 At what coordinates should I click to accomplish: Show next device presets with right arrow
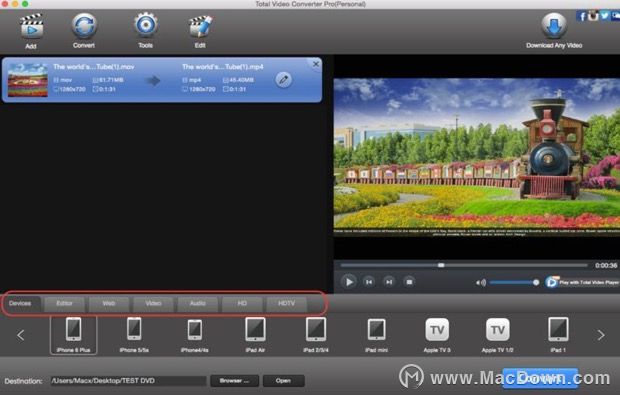[601, 335]
